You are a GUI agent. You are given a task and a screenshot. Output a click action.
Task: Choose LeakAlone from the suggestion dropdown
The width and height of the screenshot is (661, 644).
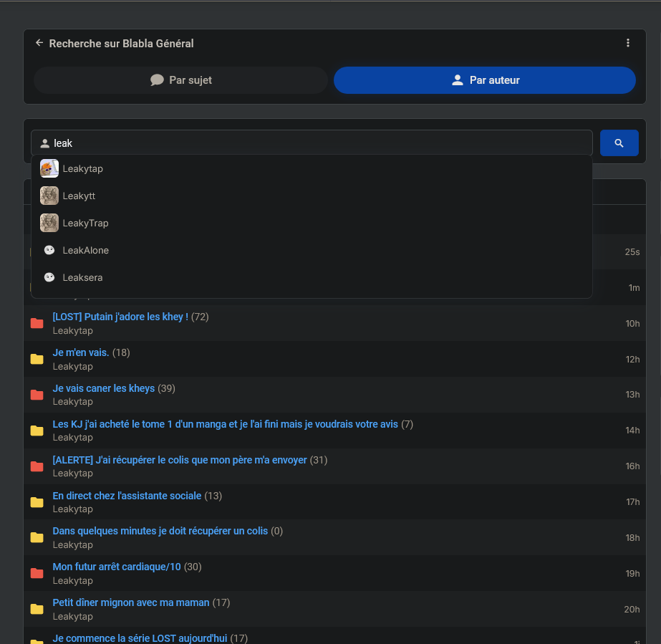86,250
